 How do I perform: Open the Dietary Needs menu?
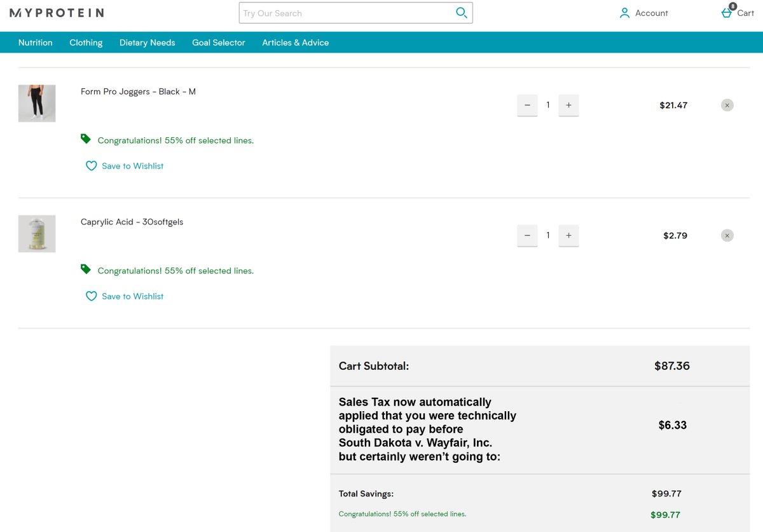pos(147,43)
